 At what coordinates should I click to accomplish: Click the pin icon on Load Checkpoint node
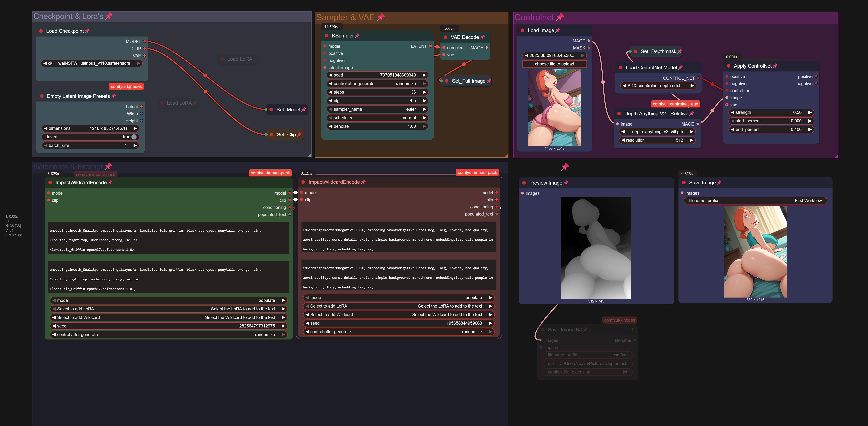point(87,31)
